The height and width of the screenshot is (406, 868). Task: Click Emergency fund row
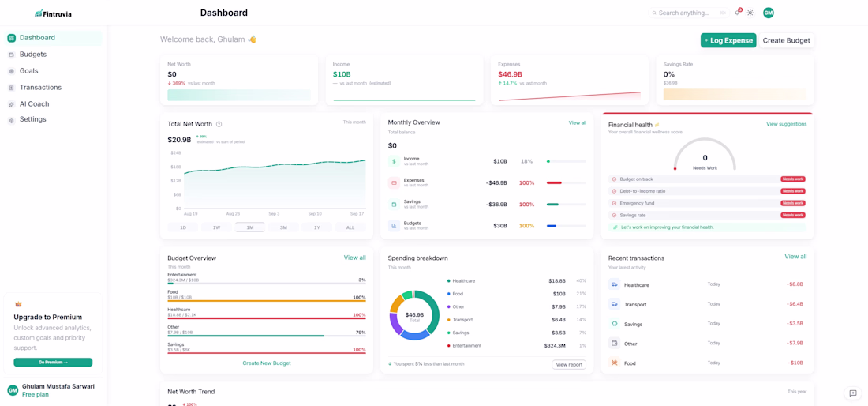coord(708,203)
